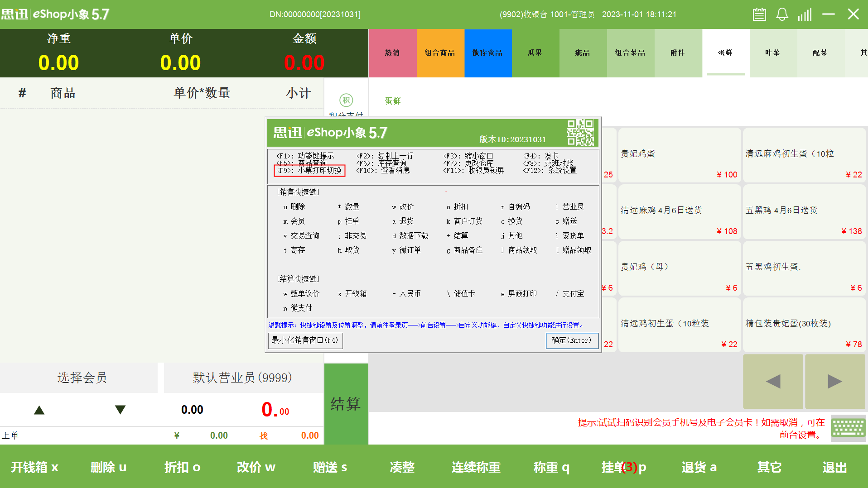
Task: Select product 贵妃鸡（母）
Action: pyautogui.click(x=680, y=268)
